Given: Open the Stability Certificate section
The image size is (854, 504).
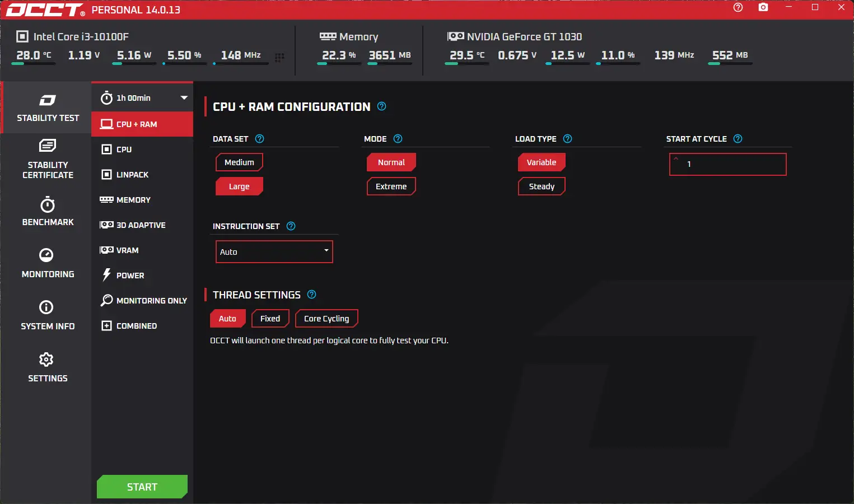Looking at the screenshot, I should click(48, 160).
